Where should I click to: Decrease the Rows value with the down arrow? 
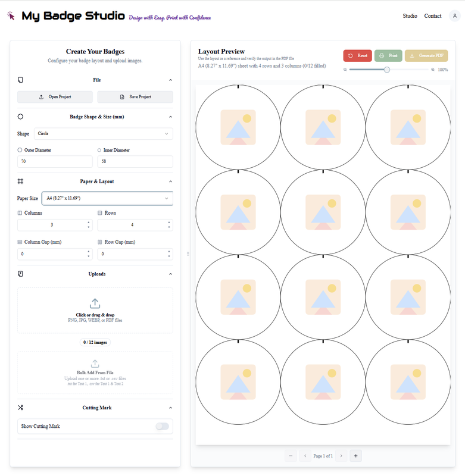tap(169, 227)
